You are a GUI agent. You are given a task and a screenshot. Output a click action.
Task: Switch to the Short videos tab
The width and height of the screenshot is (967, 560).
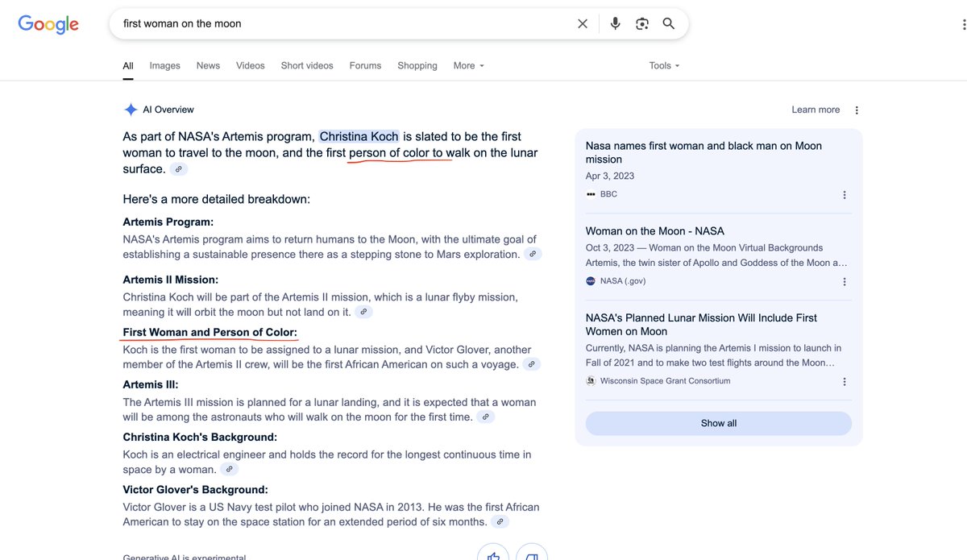click(x=307, y=66)
